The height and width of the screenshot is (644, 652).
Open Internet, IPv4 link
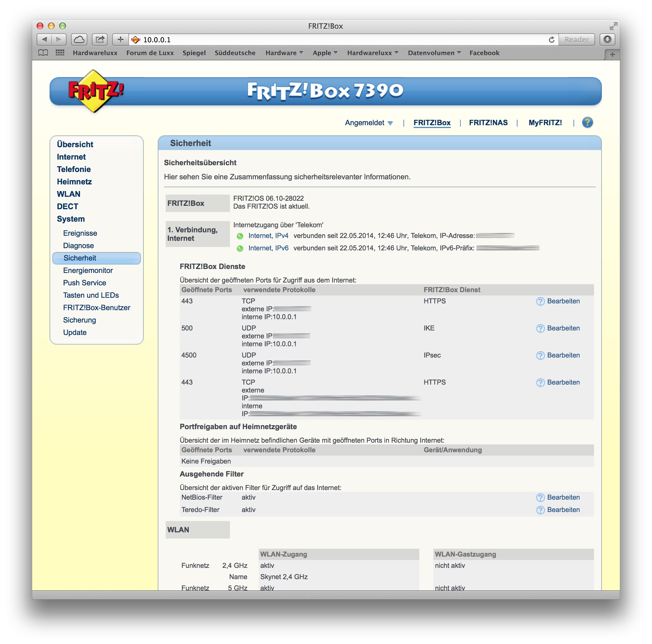click(x=268, y=236)
